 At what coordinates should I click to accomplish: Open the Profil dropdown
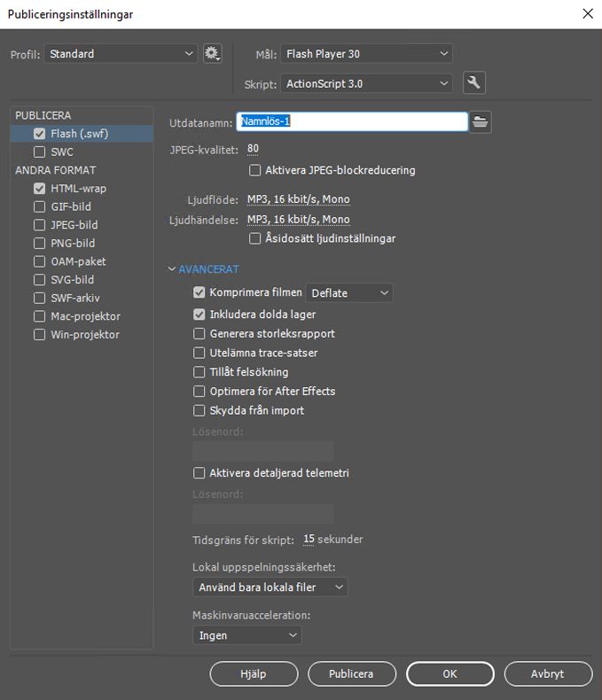click(x=121, y=54)
